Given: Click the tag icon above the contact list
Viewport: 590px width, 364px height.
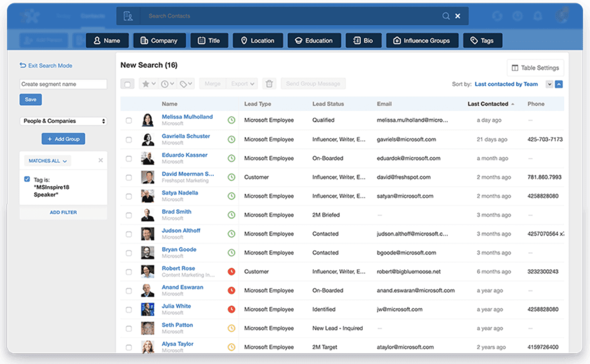Looking at the screenshot, I should coord(184,84).
